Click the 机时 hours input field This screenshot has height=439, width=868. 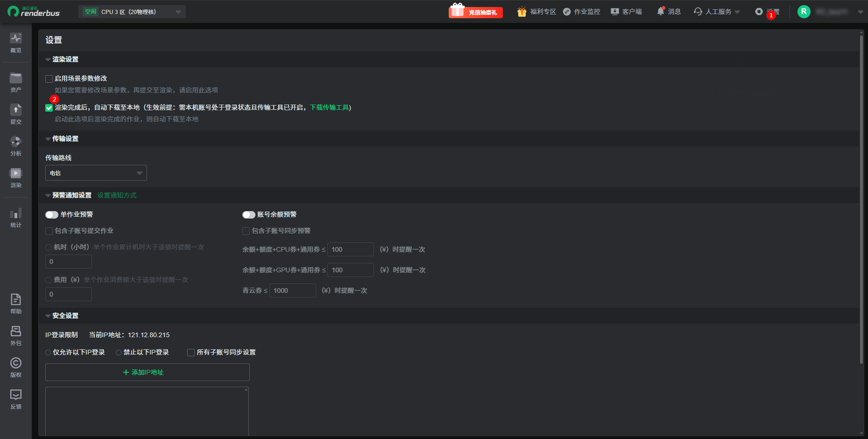pos(69,262)
